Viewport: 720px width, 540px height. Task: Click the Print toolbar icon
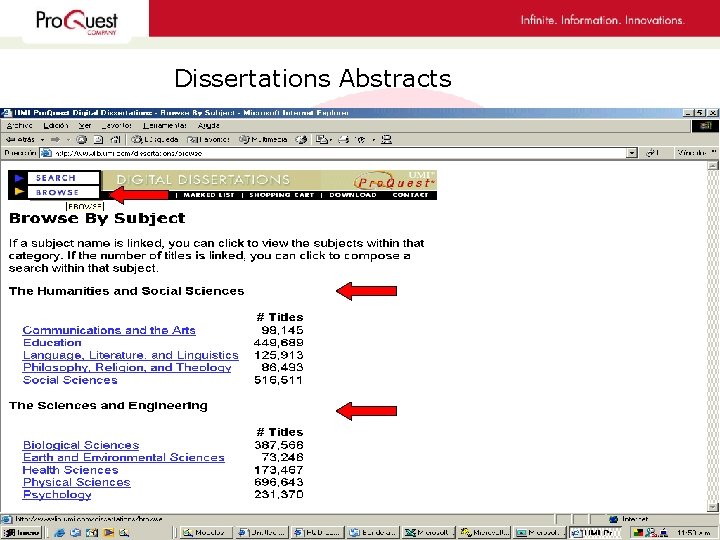tap(343, 140)
